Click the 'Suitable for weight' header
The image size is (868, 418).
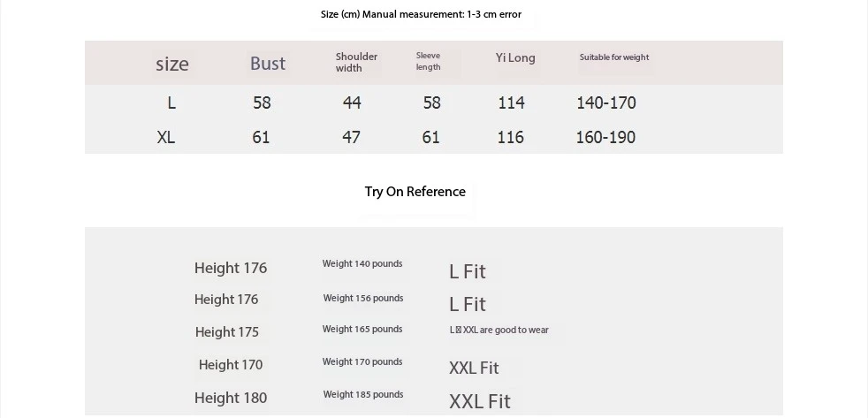click(614, 57)
